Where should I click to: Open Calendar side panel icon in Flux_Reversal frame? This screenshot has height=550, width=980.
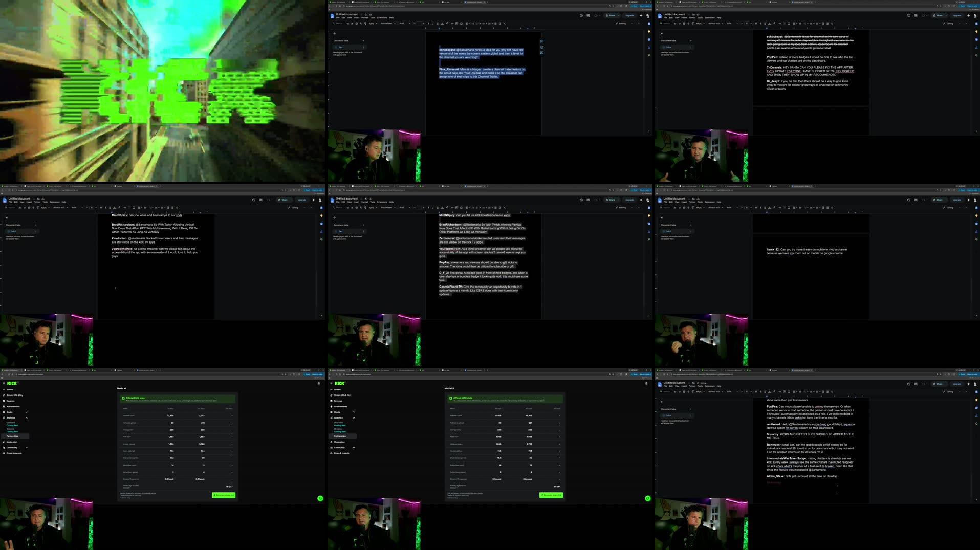pos(649,24)
